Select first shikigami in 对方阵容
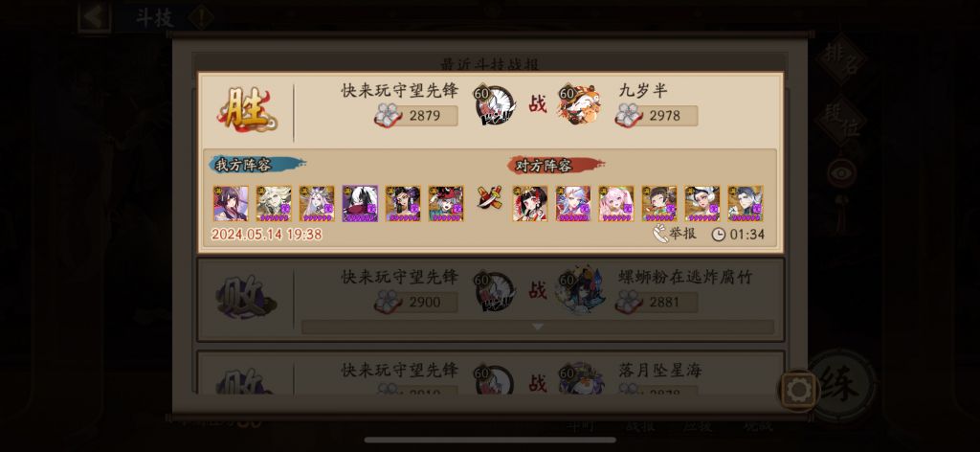 pyautogui.click(x=530, y=203)
